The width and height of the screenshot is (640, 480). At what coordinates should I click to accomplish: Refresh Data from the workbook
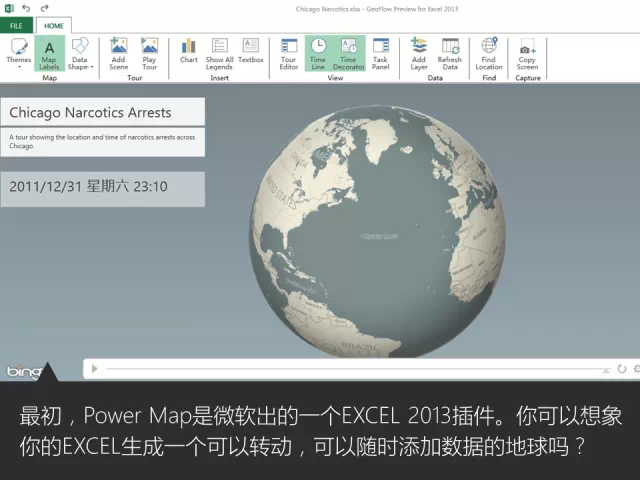click(x=450, y=53)
